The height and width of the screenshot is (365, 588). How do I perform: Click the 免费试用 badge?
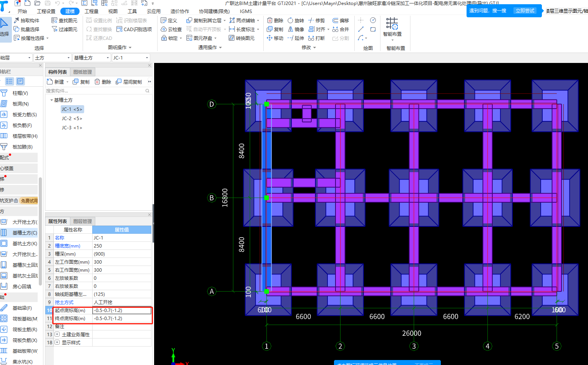pyautogui.click(x=29, y=200)
